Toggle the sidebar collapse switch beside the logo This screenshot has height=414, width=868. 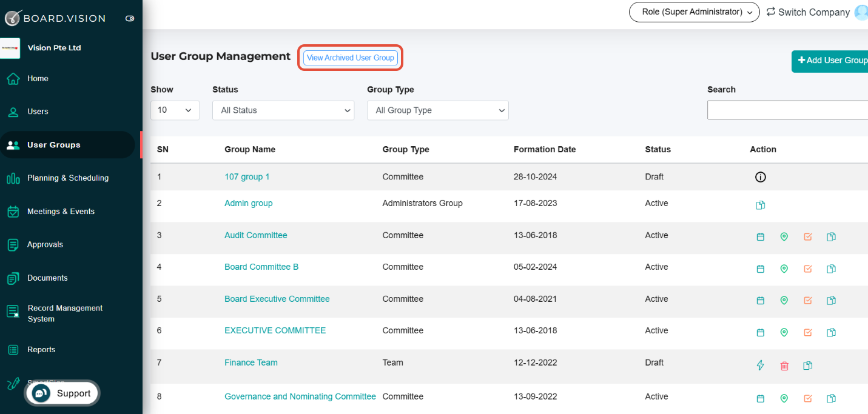(130, 19)
